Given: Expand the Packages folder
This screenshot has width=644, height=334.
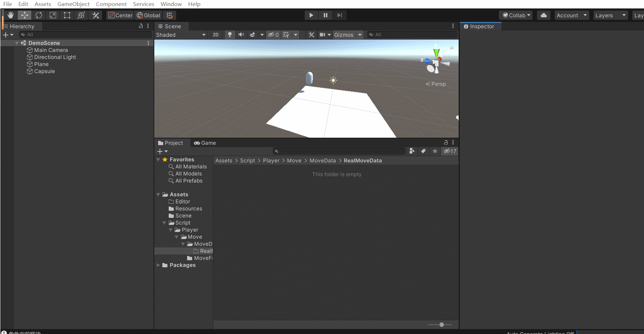Looking at the screenshot, I should click(158, 265).
